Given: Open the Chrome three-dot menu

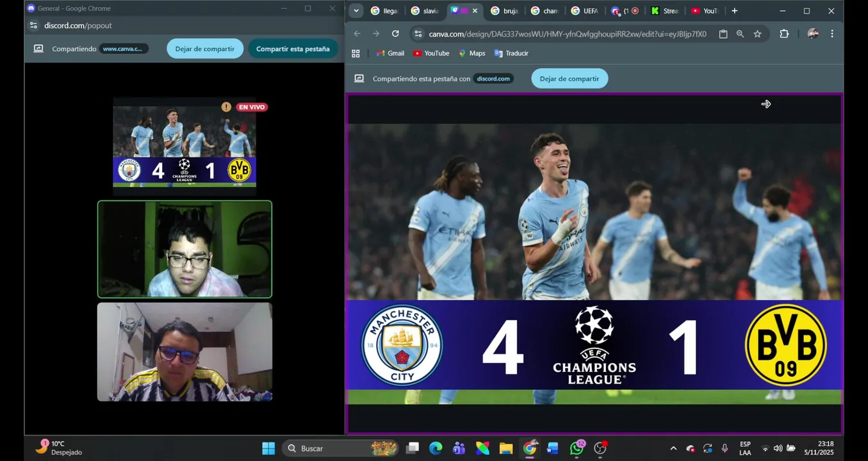Looking at the screenshot, I should 832,34.
